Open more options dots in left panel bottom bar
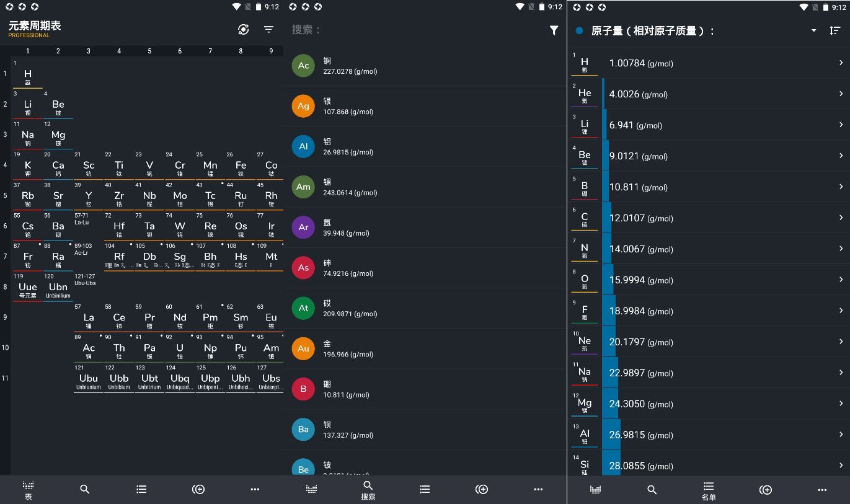This screenshot has width=850, height=504. click(x=255, y=489)
